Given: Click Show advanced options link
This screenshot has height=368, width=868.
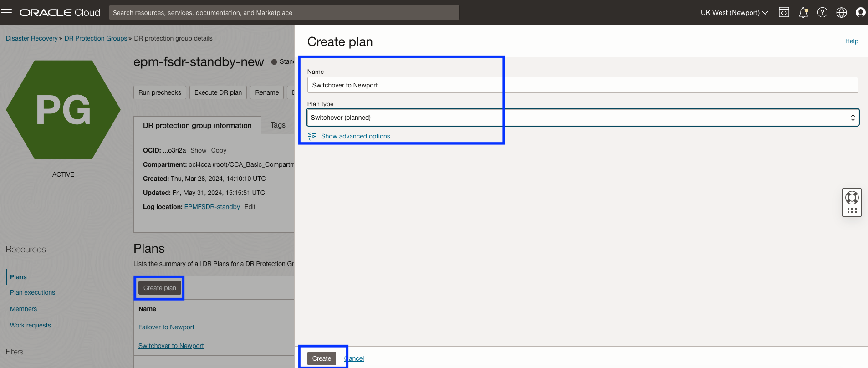Looking at the screenshot, I should pyautogui.click(x=356, y=136).
